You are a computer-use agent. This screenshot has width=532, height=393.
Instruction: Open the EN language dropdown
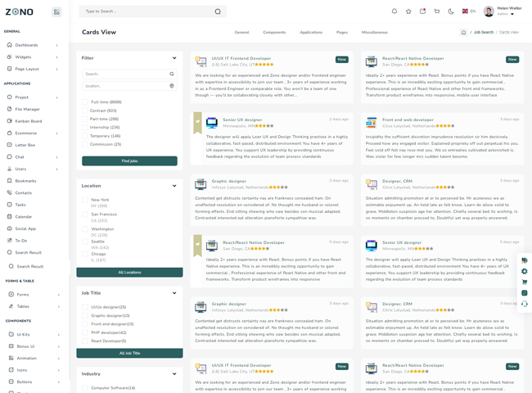click(x=469, y=11)
